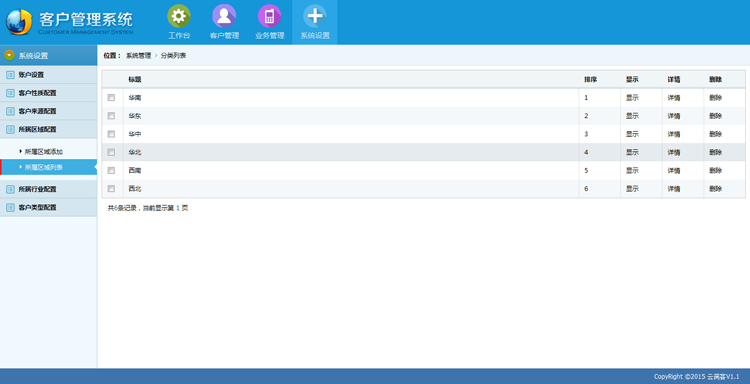Click 删除 in the 华东 row
Screen dimensions: 750x384
(x=716, y=116)
